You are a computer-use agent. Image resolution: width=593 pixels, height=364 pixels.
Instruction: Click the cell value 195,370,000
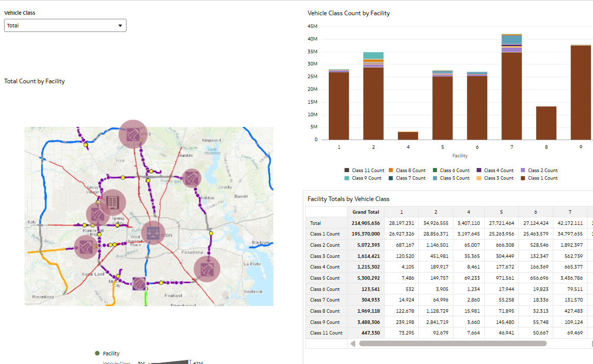(x=366, y=234)
